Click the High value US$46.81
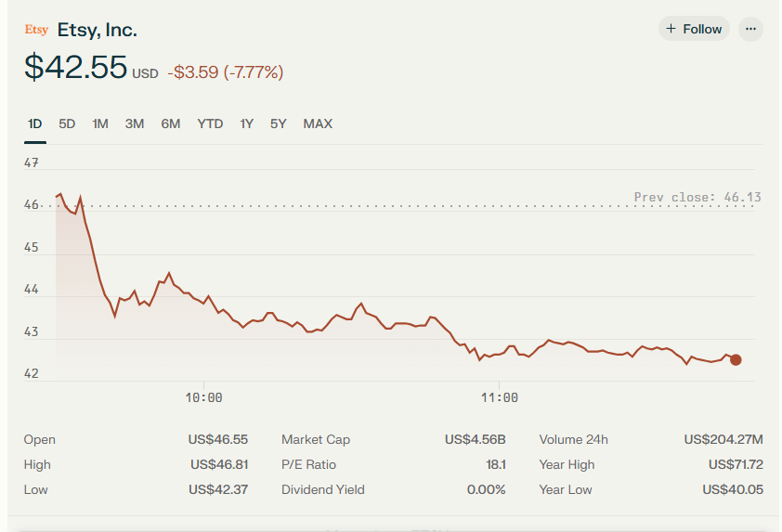 tap(219, 464)
